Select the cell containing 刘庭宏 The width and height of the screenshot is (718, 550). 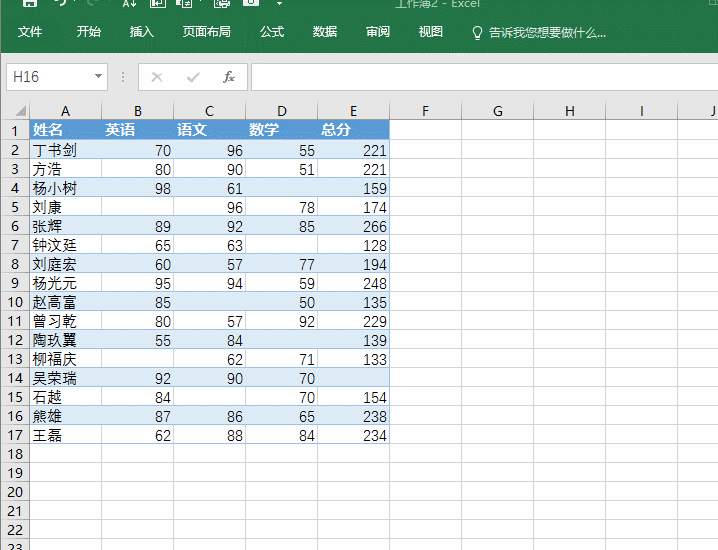pos(65,264)
